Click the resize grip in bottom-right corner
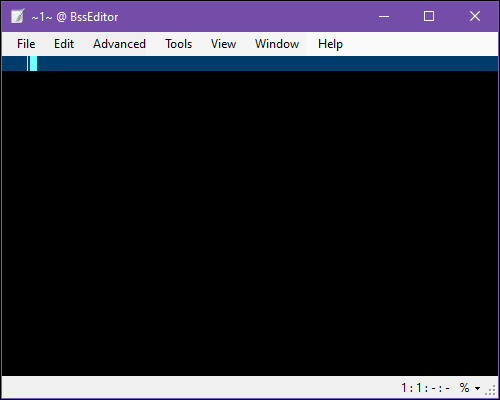The image size is (500, 400). [x=491, y=390]
